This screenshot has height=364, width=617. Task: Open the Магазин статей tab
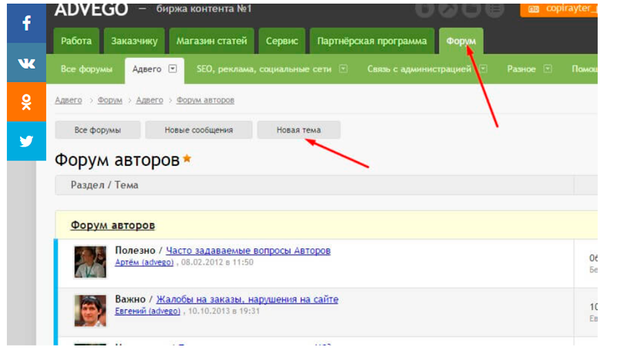click(x=211, y=41)
